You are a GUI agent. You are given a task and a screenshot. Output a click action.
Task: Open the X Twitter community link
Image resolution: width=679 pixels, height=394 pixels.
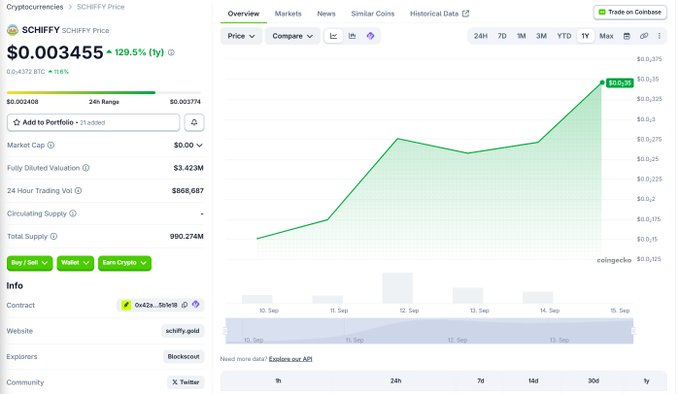point(186,382)
